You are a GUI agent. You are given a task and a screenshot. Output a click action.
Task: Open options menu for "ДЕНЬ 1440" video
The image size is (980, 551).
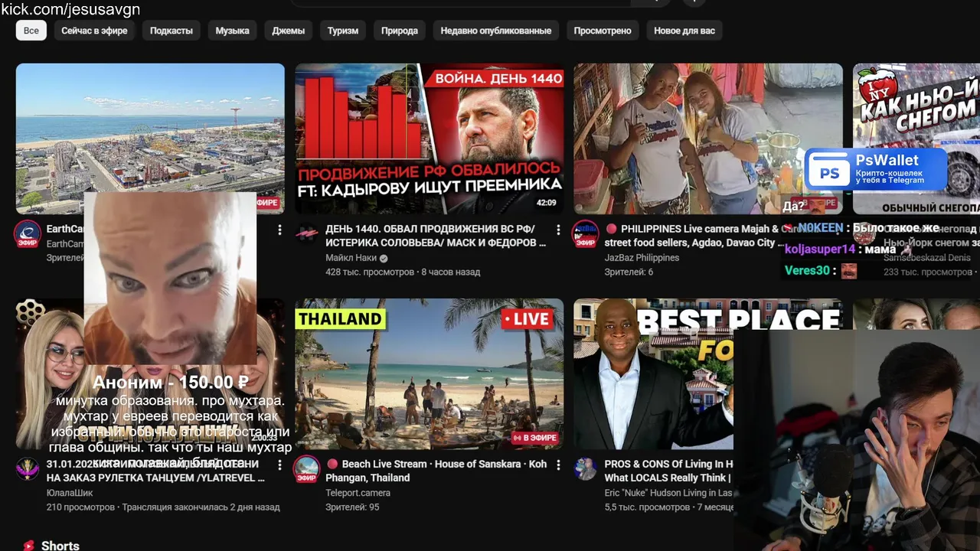[x=558, y=230]
